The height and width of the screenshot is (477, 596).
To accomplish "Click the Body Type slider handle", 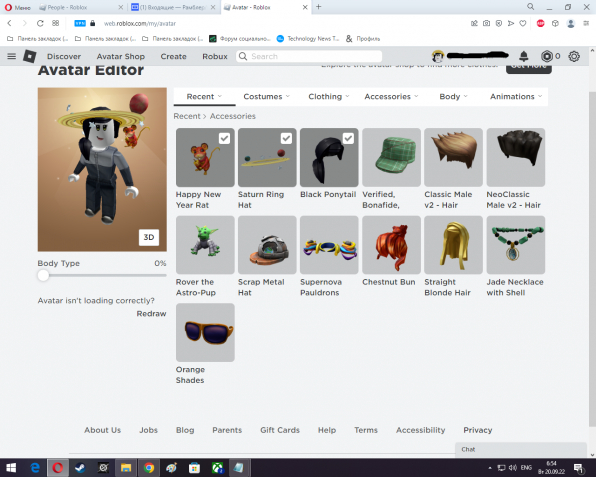I will pyautogui.click(x=43, y=275).
